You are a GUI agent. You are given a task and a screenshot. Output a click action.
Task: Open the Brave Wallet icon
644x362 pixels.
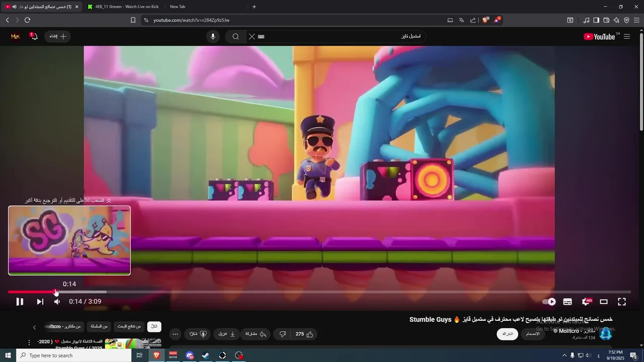(x=606, y=20)
